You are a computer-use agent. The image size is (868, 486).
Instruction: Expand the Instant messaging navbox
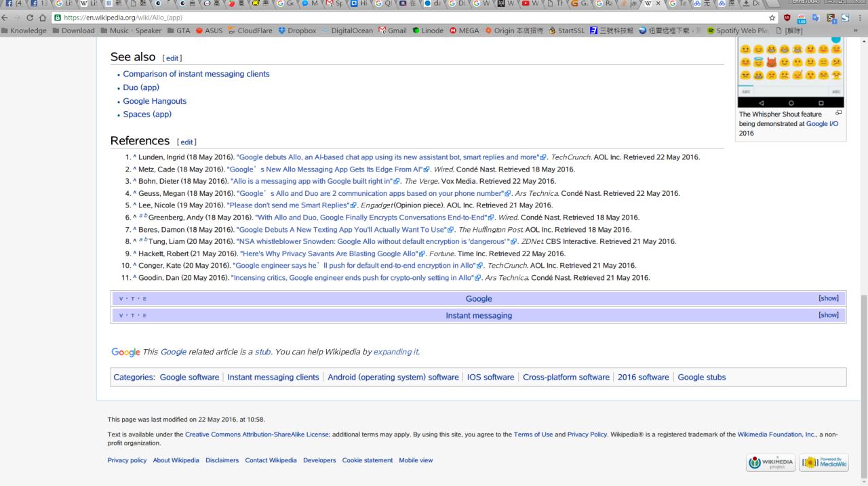pos(828,315)
